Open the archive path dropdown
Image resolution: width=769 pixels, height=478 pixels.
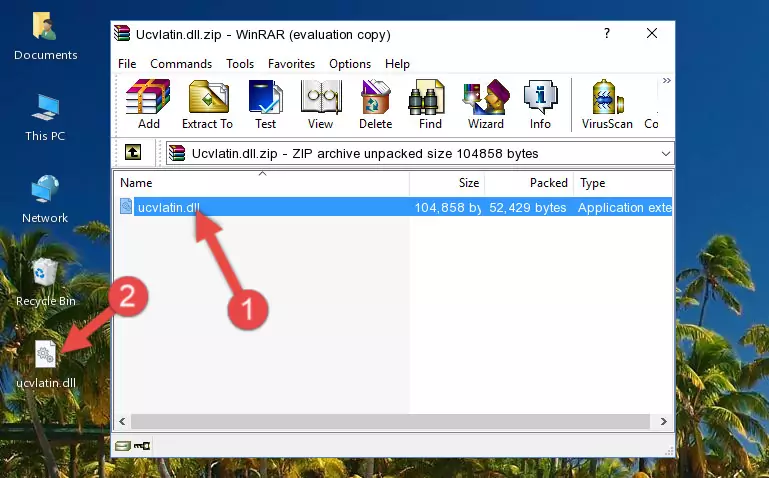[666, 153]
